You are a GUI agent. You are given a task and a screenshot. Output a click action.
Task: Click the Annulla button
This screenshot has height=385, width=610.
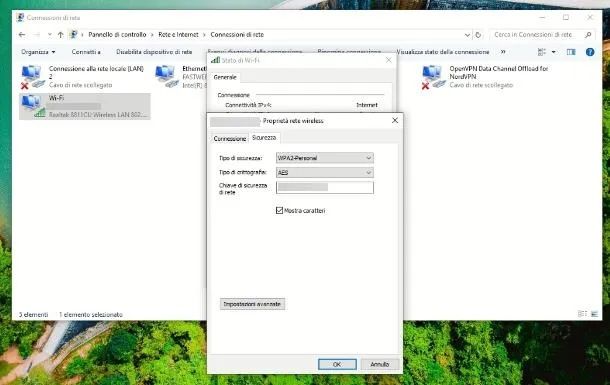coord(380,364)
